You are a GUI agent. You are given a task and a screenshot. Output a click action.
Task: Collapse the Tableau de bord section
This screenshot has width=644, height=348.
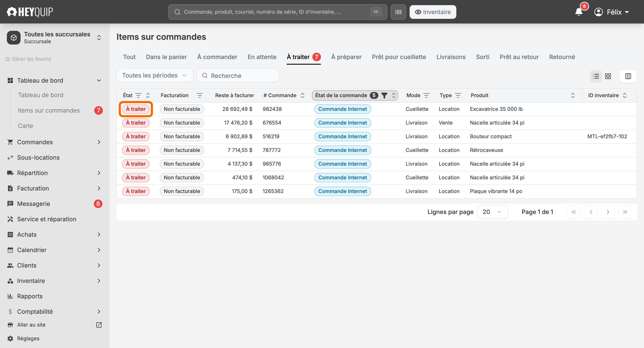99,80
